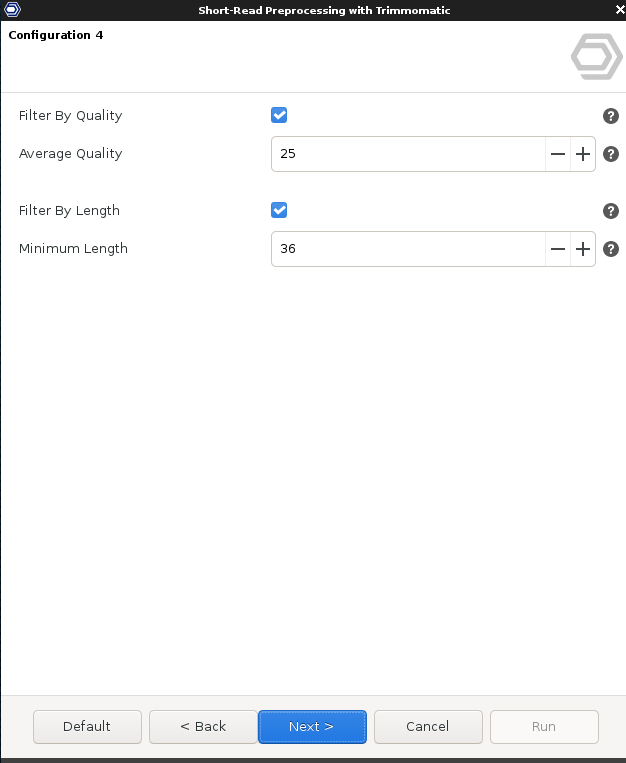Show help for Filter By Length
Viewport: 626px width, 763px height.
point(611,211)
